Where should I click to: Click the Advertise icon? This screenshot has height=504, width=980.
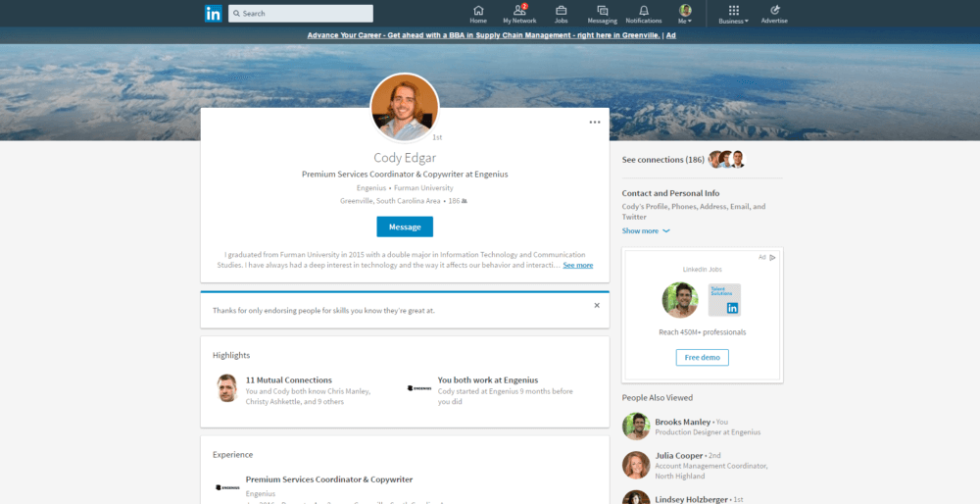774,14
